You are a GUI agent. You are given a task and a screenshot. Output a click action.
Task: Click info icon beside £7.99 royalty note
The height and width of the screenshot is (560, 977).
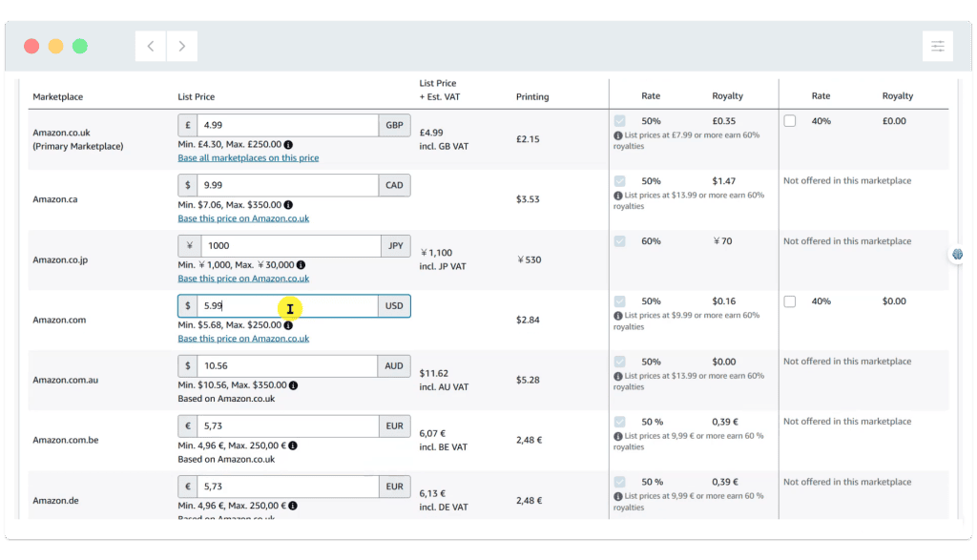618,135
